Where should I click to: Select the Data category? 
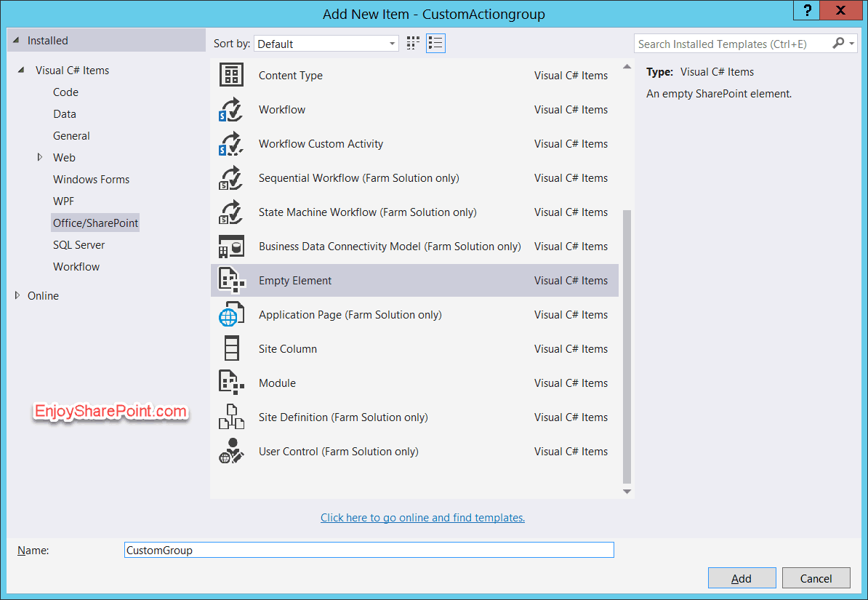click(64, 114)
